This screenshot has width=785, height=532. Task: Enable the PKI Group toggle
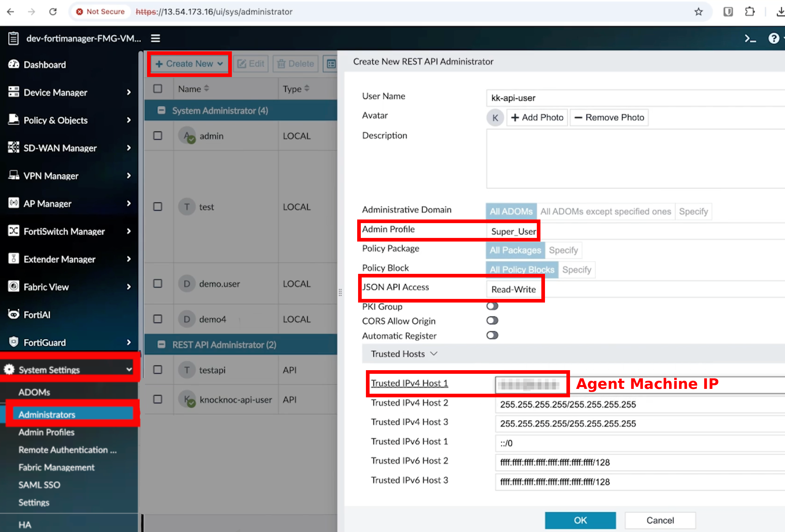[x=492, y=306]
